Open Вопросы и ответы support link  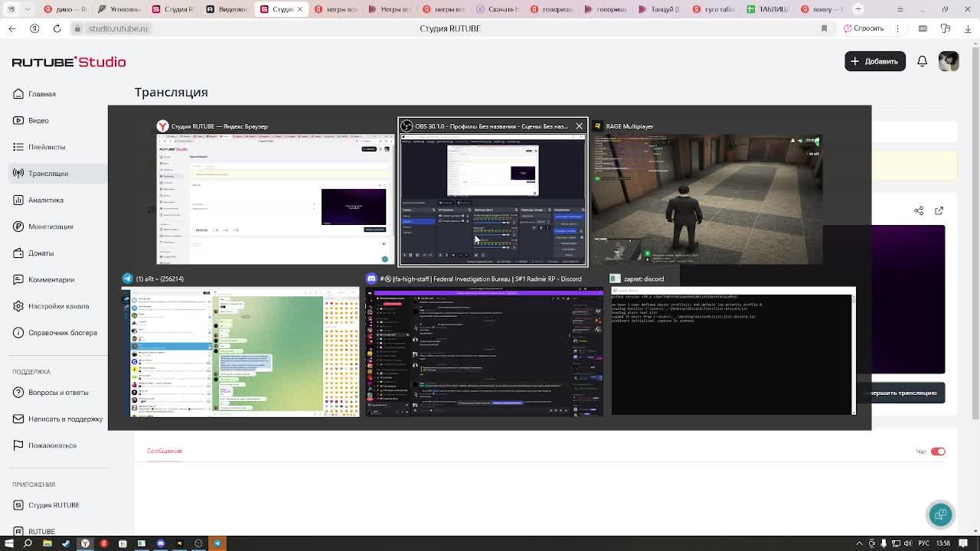point(51,393)
